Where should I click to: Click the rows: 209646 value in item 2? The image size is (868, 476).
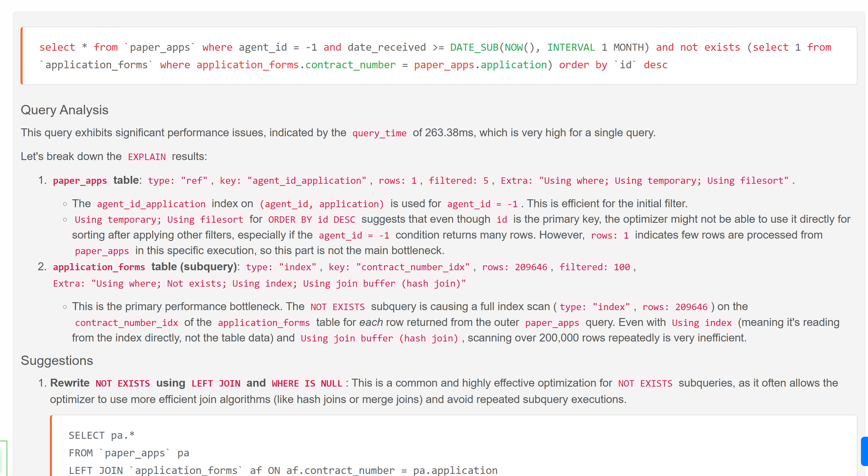(x=515, y=267)
